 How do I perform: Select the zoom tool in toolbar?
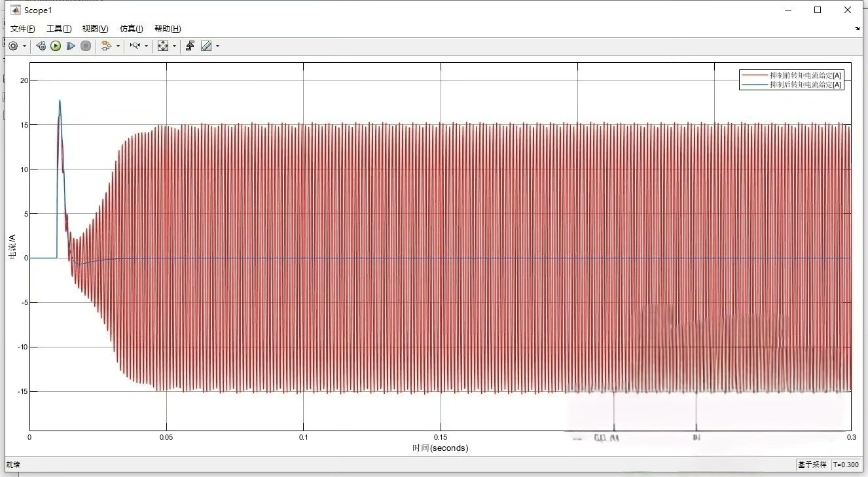[x=134, y=46]
